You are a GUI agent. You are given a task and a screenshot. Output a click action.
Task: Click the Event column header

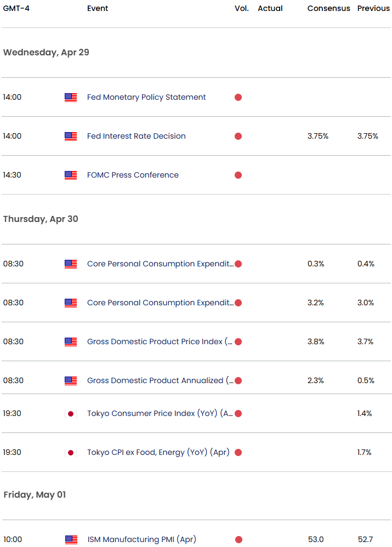pyautogui.click(x=98, y=9)
